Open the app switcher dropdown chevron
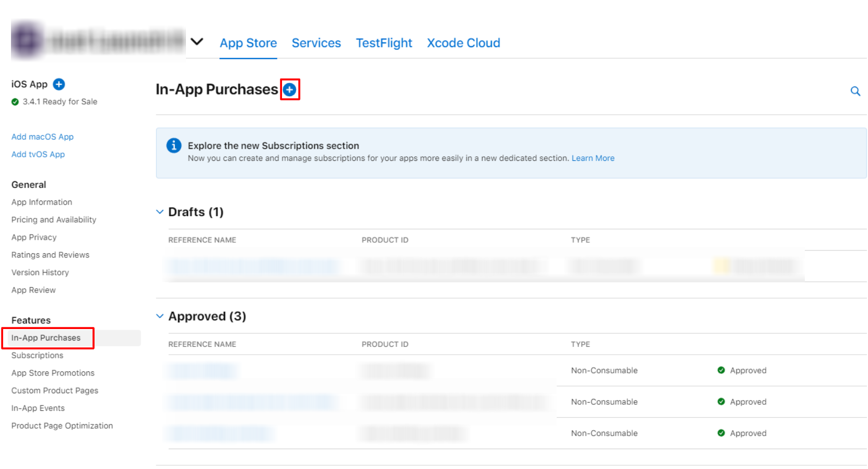This screenshot has width=868, height=469. tap(197, 41)
